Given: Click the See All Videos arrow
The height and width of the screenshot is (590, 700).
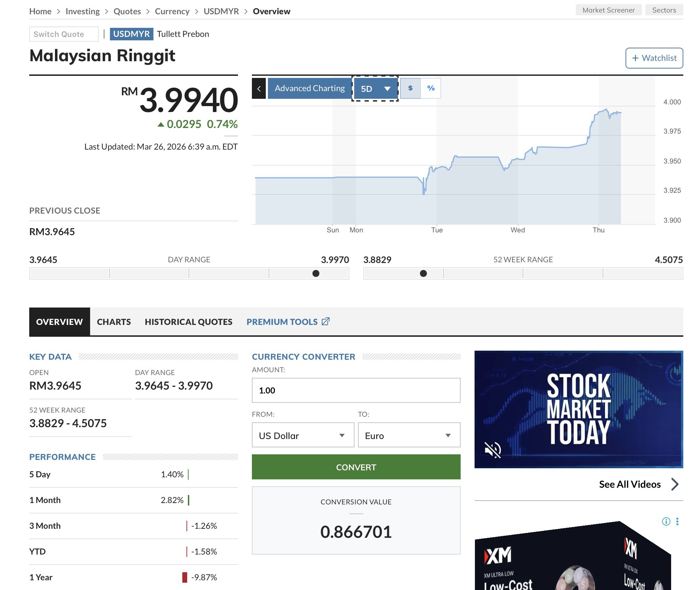Looking at the screenshot, I should pos(675,484).
